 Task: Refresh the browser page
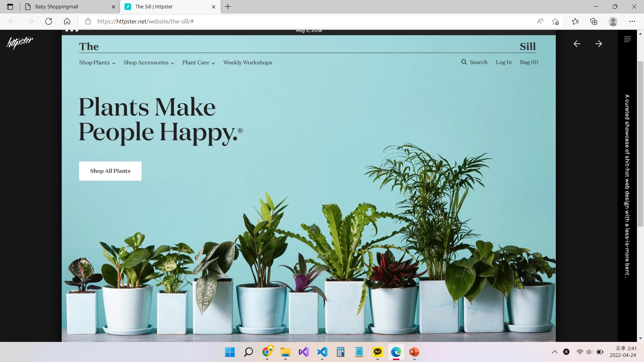click(x=49, y=21)
